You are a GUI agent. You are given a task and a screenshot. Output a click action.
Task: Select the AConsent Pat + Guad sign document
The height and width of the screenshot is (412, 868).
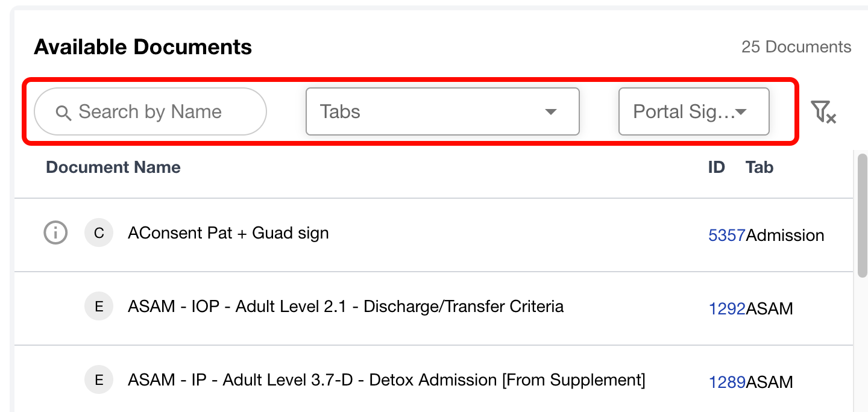coord(228,233)
